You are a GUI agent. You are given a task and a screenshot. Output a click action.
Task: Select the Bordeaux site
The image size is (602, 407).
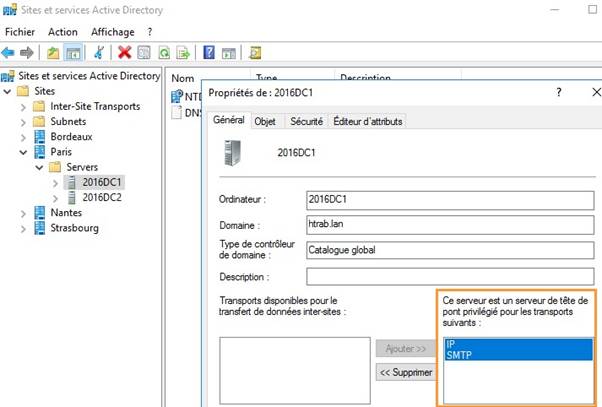(71, 137)
